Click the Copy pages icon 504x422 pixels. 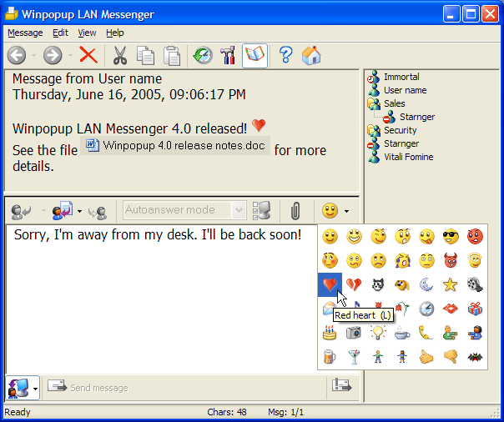pyautogui.click(x=145, y=56)
